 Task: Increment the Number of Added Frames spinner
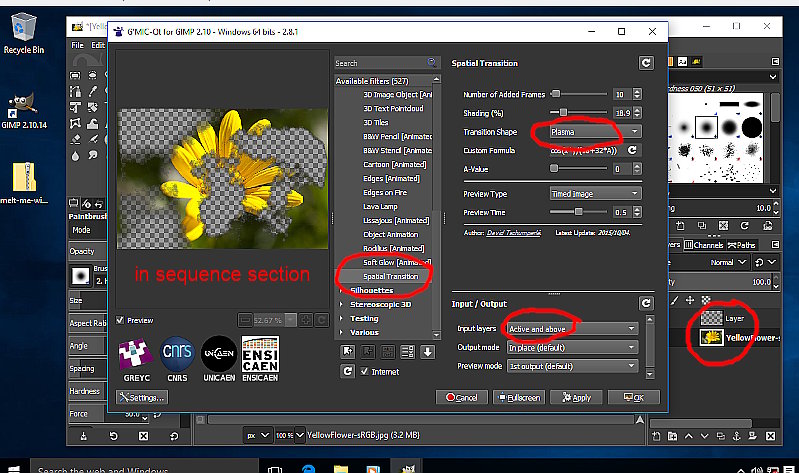tap(637, 91)
